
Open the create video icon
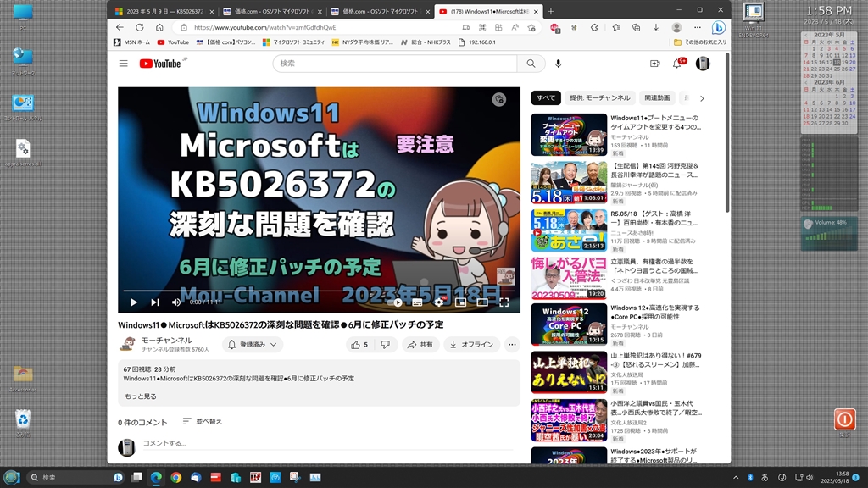point(655,64)
